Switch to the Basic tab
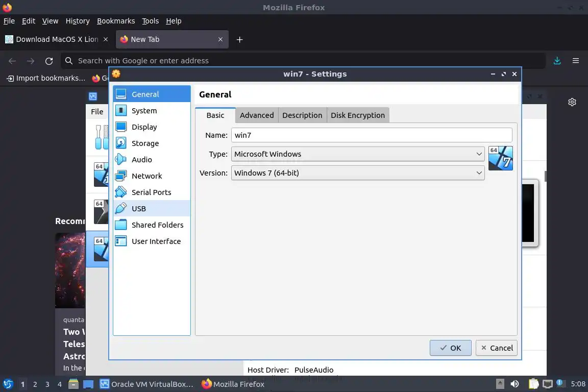The image size is (588, 392). click(x=215, y=115)
